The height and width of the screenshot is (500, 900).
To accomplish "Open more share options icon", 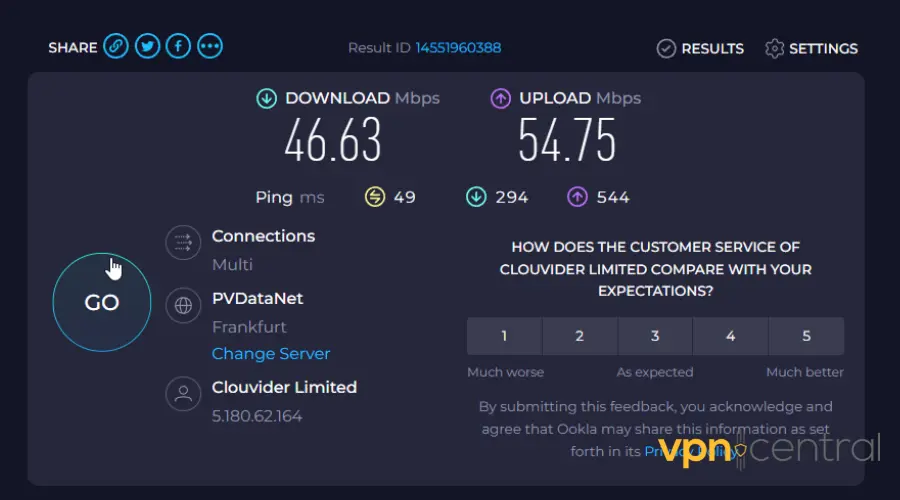I will point(209,47).
